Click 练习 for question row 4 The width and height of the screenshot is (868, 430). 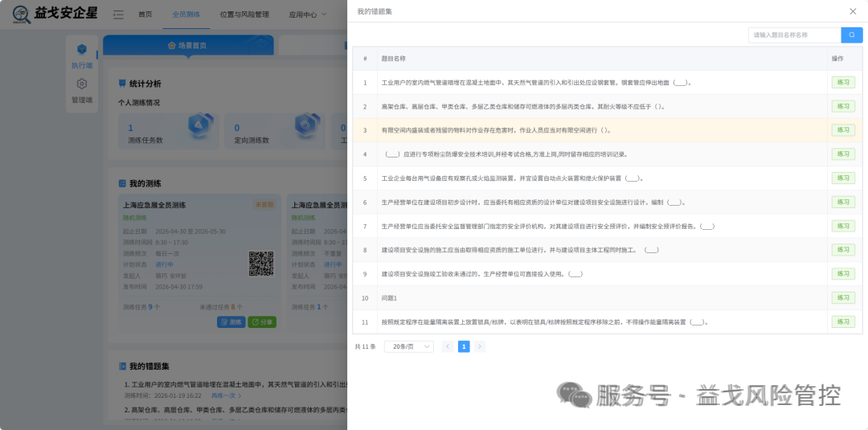pyautogui.click(x=843, y=154)
